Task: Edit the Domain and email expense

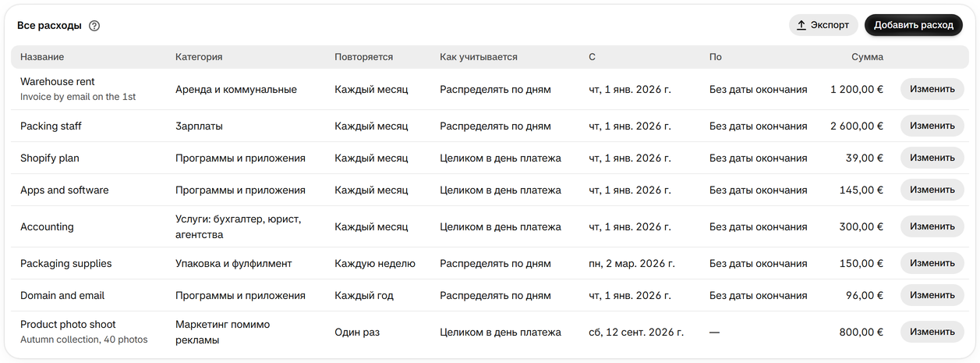Action: pos(932,295)
